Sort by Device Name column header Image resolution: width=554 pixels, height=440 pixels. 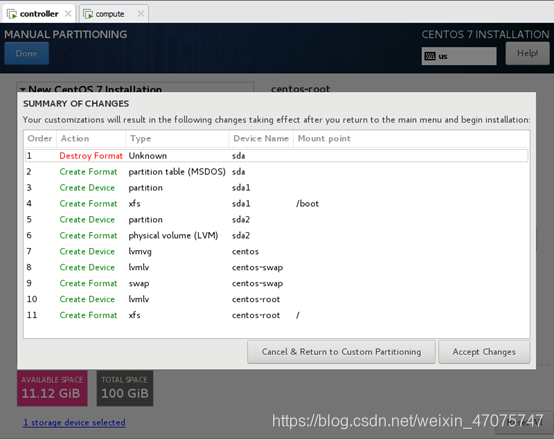[x=261, y=139]
